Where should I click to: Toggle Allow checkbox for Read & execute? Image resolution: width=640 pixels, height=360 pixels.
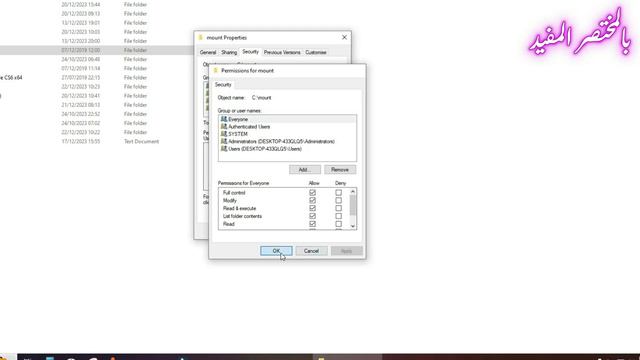click(312, 208)
